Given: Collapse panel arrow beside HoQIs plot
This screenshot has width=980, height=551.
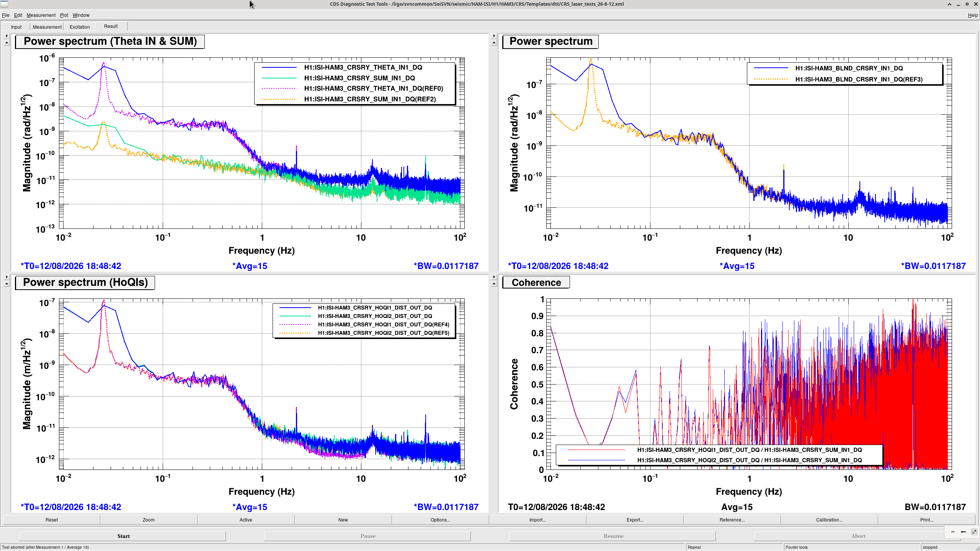Looking at the screenshot, I should pos(7,284).
